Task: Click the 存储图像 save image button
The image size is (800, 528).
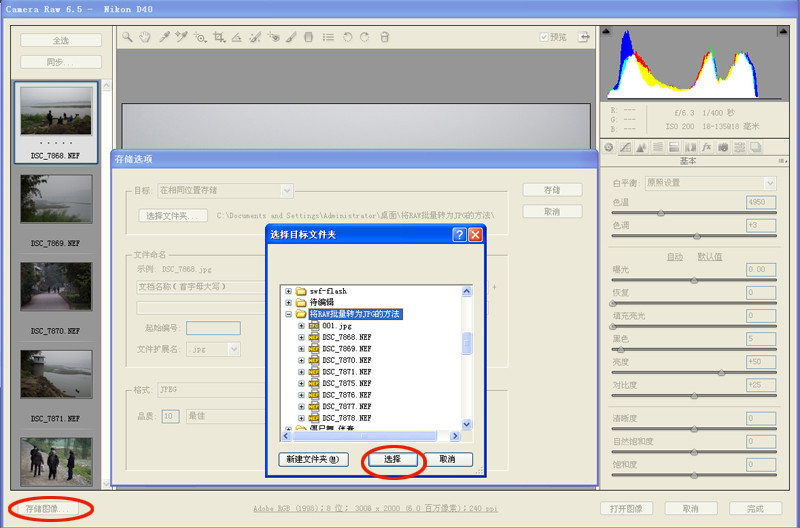Action: (48, 509)
